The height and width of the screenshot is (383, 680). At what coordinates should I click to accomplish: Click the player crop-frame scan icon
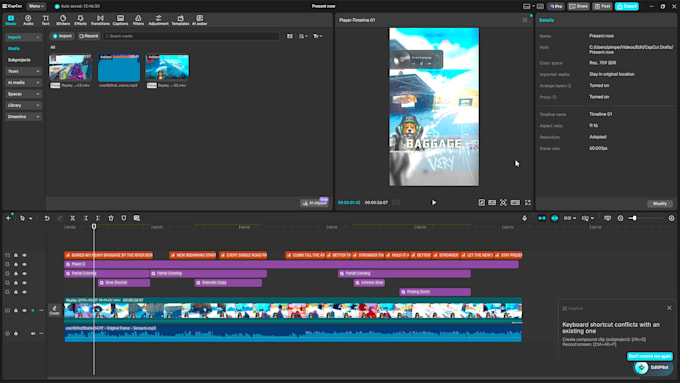[x=503, y=203]
